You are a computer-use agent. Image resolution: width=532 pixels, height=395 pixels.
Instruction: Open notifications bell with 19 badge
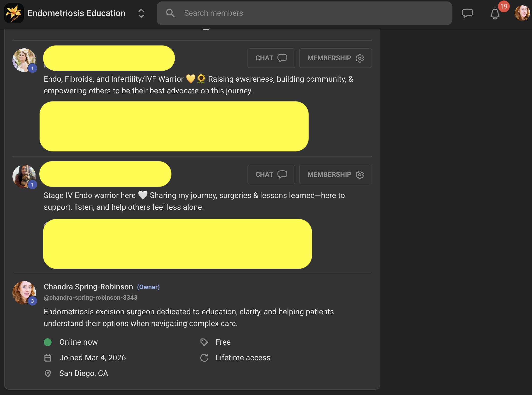(x=495, y=14)
